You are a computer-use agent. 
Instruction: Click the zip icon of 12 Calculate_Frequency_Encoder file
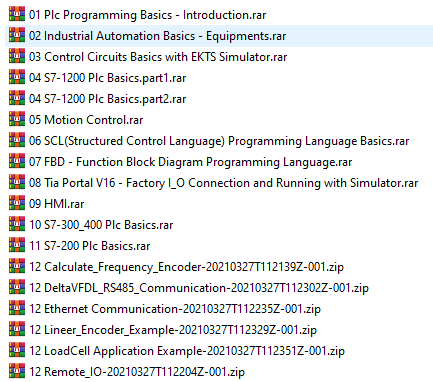(17, 266)
